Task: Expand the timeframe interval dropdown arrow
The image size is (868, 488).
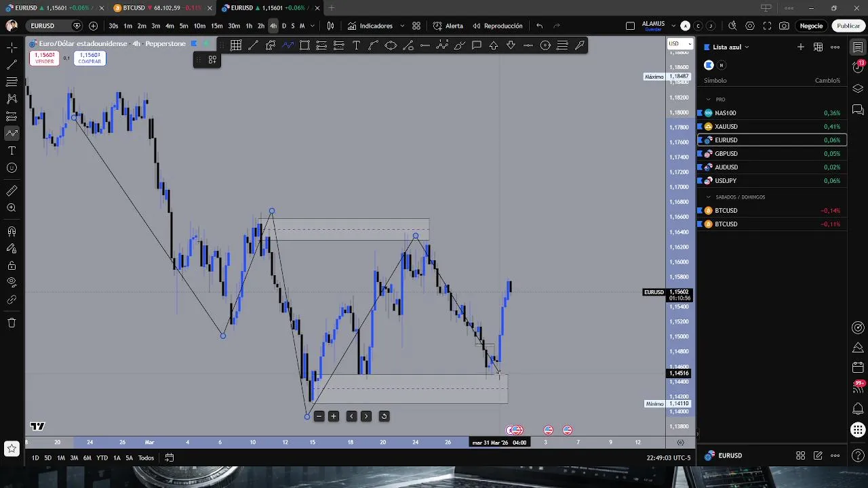Action: [x=312, y=26]
